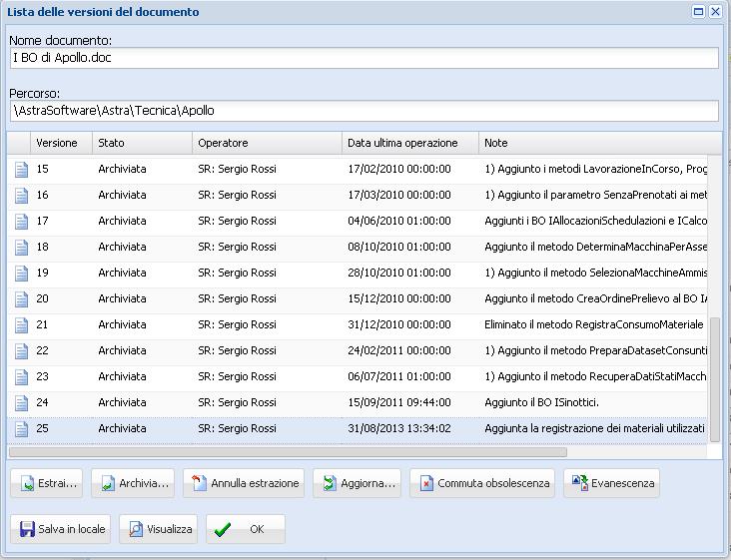The height and width of the screenshot is (560, 731).
Task: Toggle obsolescence with Commuta obsolescenza
Action: 482,483
